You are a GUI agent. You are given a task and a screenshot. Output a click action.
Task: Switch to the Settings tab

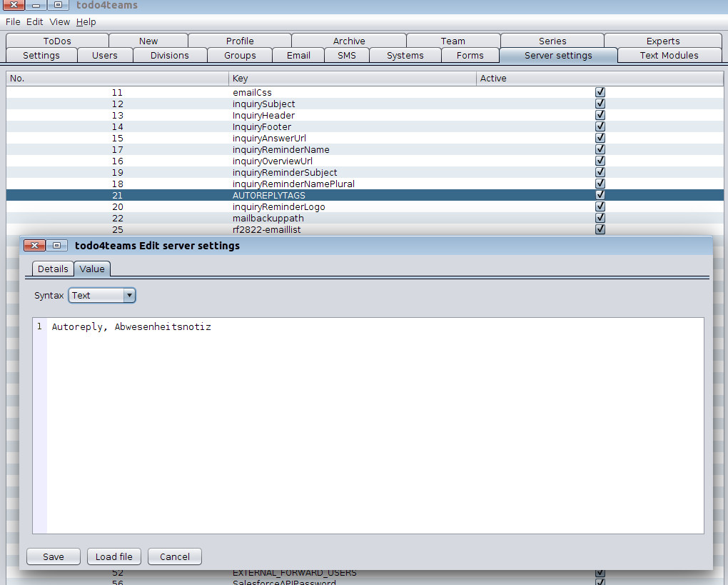(41, 55)
